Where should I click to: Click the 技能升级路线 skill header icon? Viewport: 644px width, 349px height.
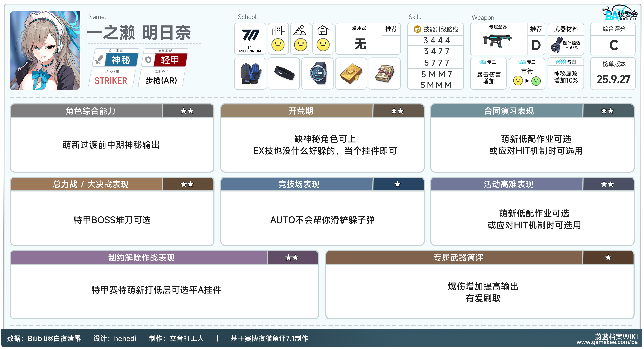[417, 29]
